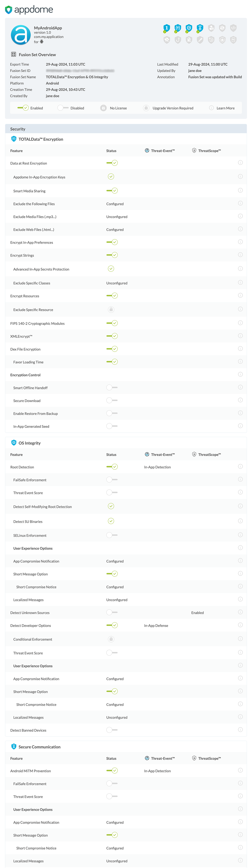Click Threat-Event icon in TOTALData Encryption header
Screen dimensions: 252x868
pos(147,151)
